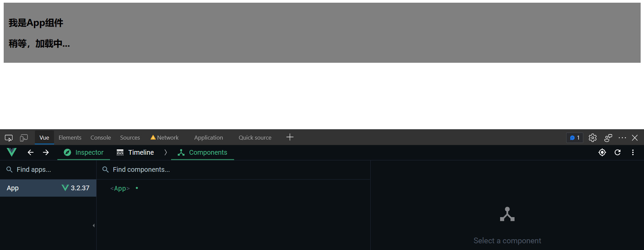Open the feedback people icon
Image resolution: width=644 pixels, height=250 pixels.
[x=608, y=138]
